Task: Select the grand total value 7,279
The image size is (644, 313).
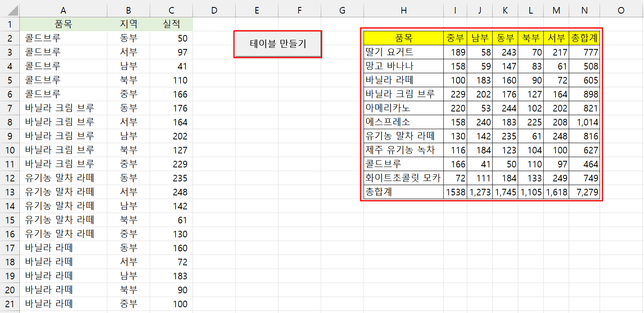Action: (x=584, y=192)
